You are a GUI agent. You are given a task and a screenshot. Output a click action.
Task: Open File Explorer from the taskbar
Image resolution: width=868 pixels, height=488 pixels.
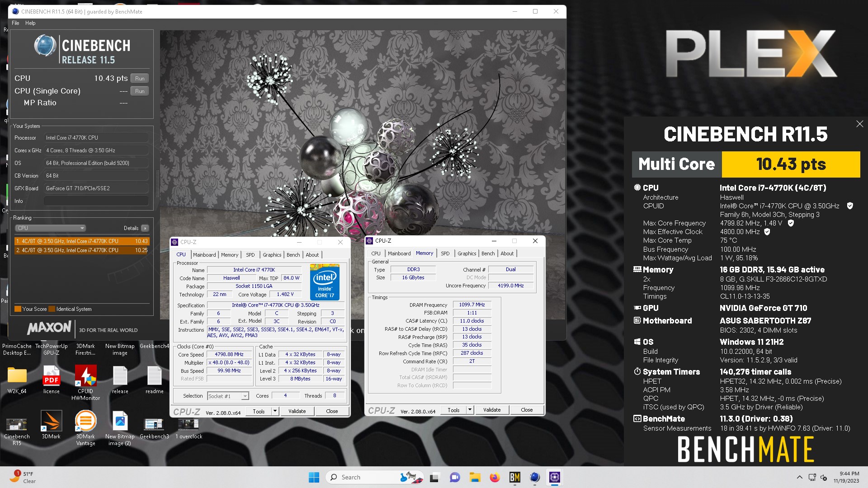(475, 477)
